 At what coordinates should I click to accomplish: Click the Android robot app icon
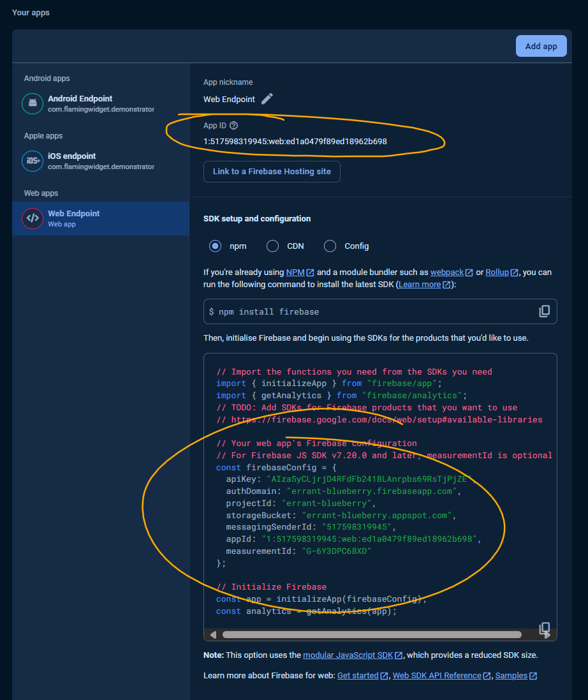point(33,103)
